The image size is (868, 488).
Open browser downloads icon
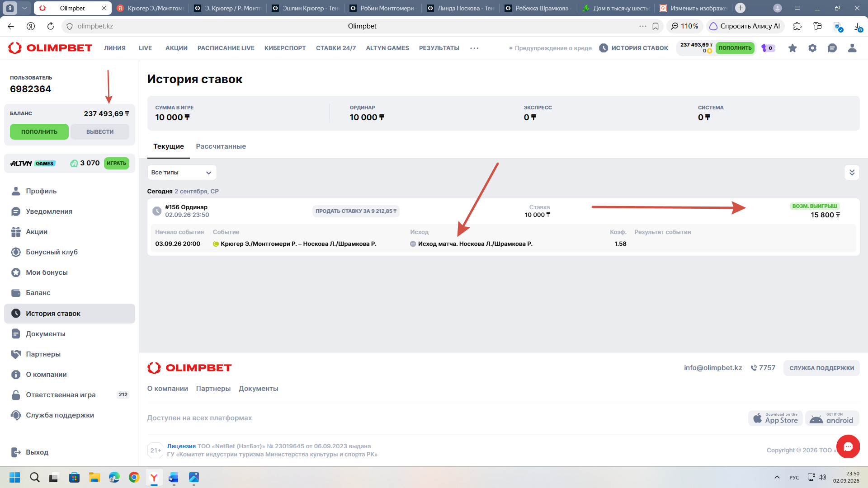[x=857, y=26]
